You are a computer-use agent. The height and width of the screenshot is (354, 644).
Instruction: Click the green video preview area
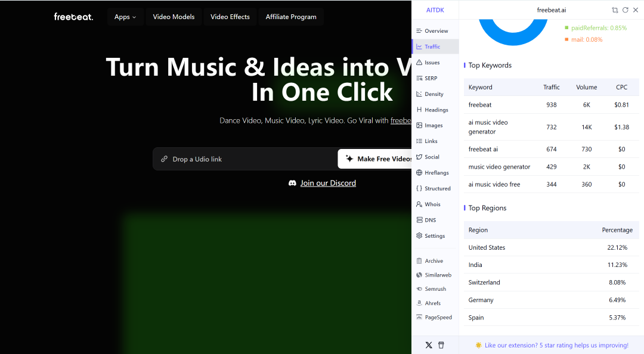pos(267,283)
